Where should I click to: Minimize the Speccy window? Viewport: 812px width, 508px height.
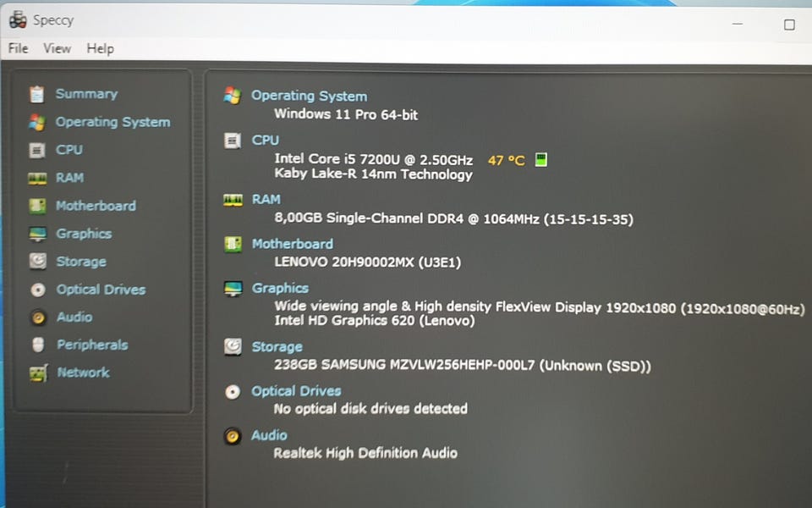click(x=738, y=24)
